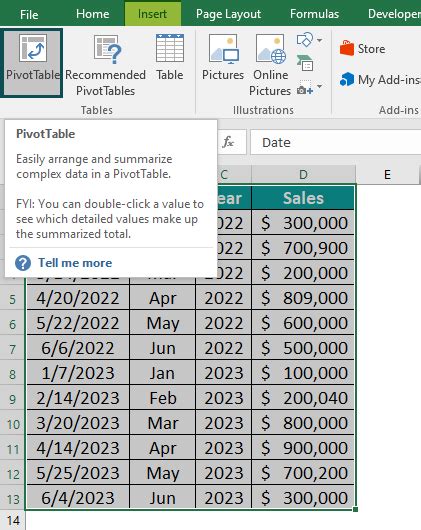
Task: Click the May cell in row 6
Action: (163, 323)
